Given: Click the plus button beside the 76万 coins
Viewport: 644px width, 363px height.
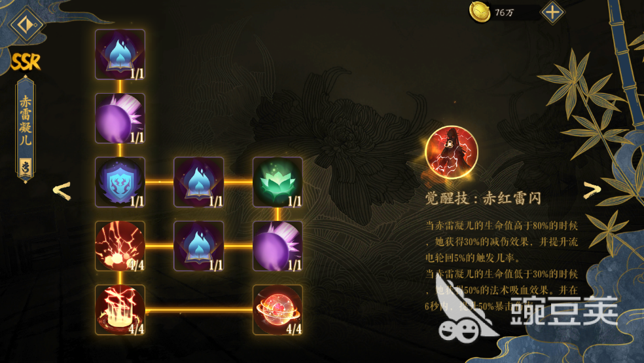Looking at the screenshot, I should (552, 12).
